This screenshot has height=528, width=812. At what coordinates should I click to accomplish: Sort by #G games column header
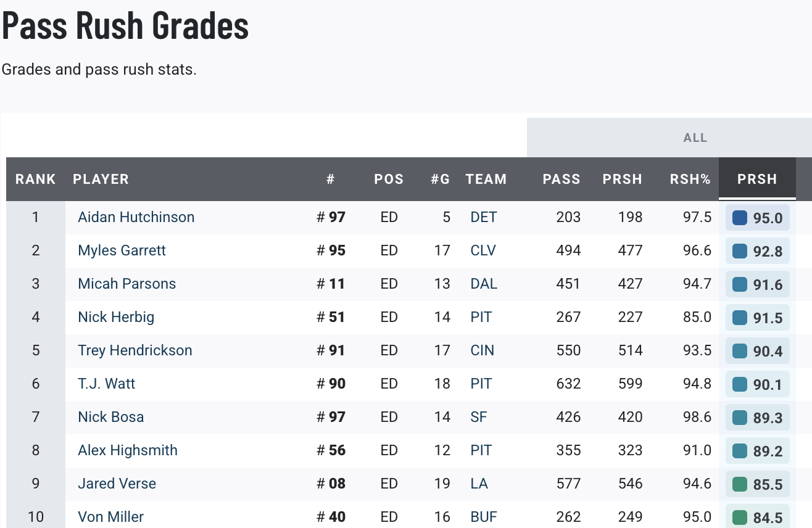pyautogui.click(x=441, y=179)
